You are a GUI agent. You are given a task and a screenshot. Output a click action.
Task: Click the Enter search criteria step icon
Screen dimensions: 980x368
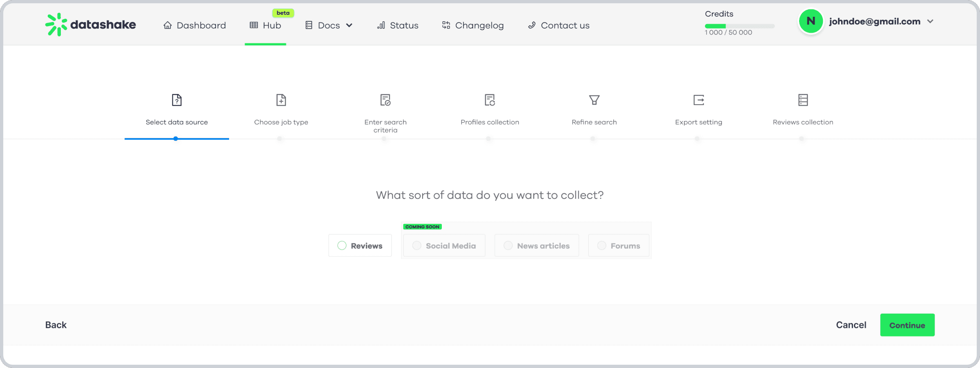click(x=385, y=100)
